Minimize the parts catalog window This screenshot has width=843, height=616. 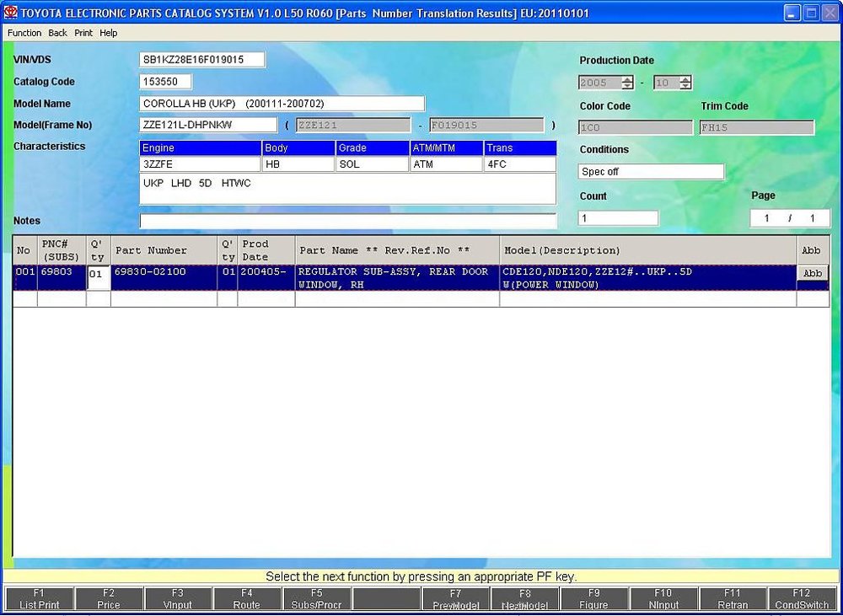pos(792,13)
